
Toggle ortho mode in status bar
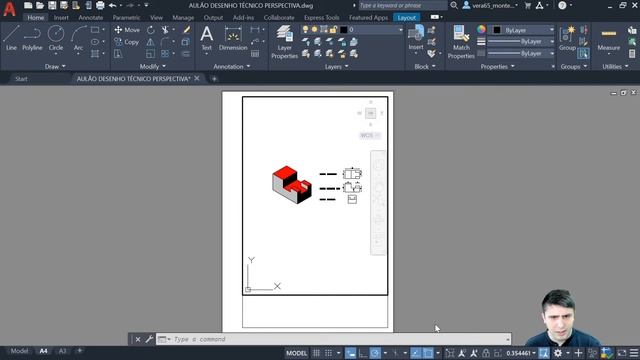click(363, 353)
